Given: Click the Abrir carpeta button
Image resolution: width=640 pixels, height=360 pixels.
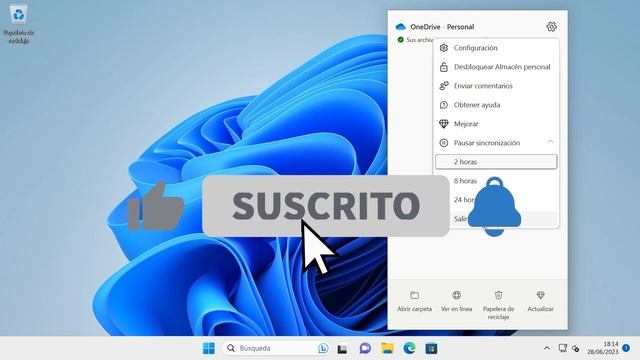Looking at the screenshot, I should pos(414,302).
